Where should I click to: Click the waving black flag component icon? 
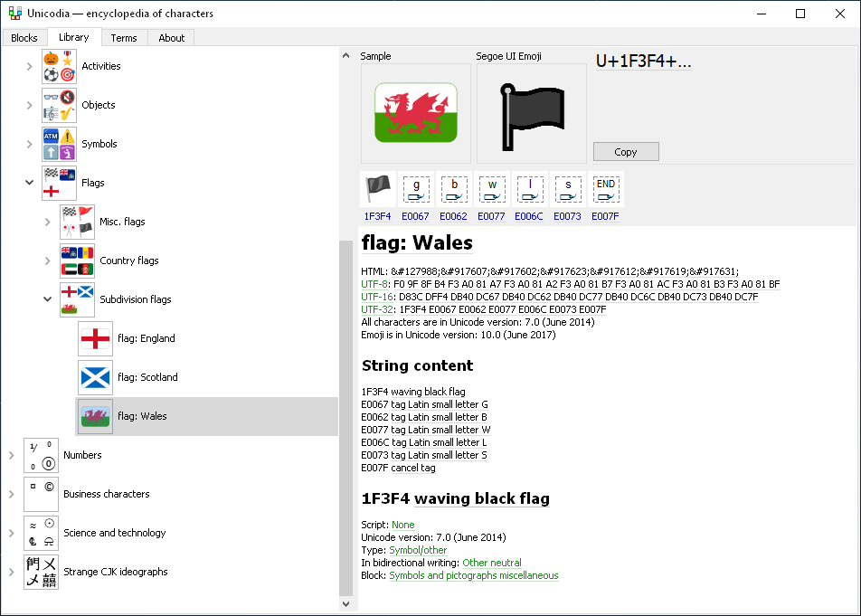pyautogui.click(x=378, y=189)
